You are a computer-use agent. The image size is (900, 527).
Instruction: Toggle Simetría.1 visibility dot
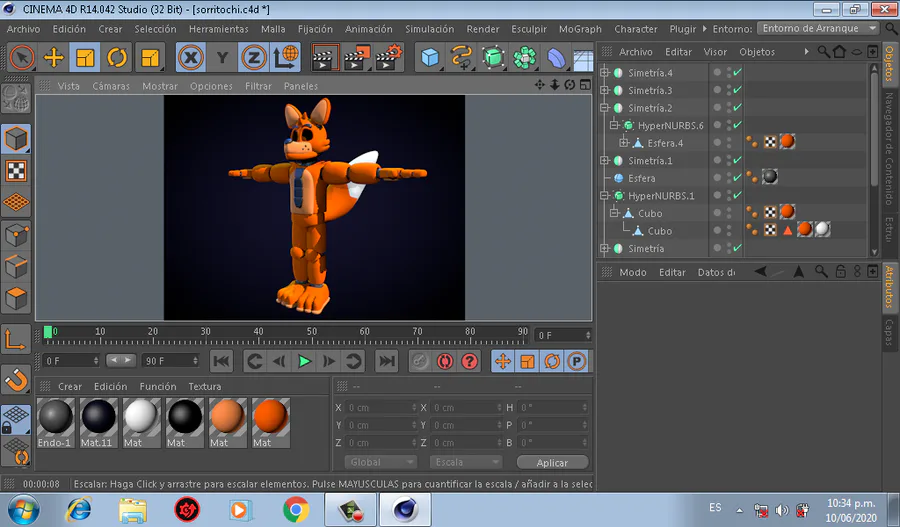[717, 160]
